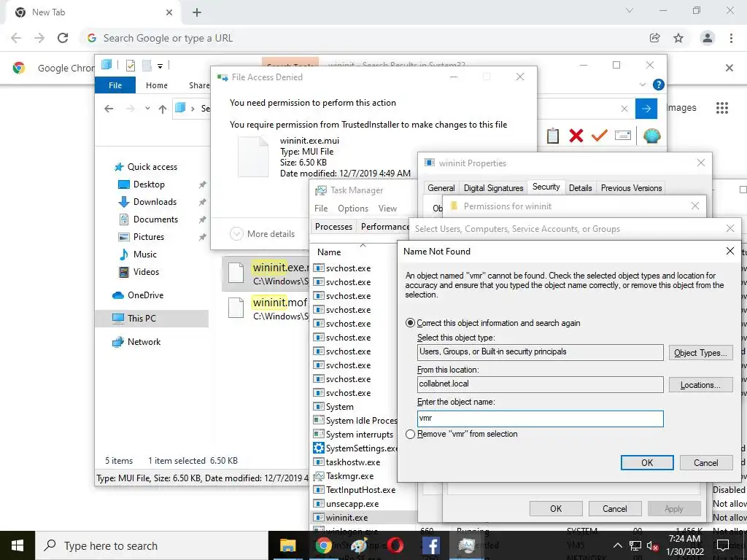The height and width of the screenshot is (560, 747).
Task: Open Google apps grid icon
Action: coord(721,108)
